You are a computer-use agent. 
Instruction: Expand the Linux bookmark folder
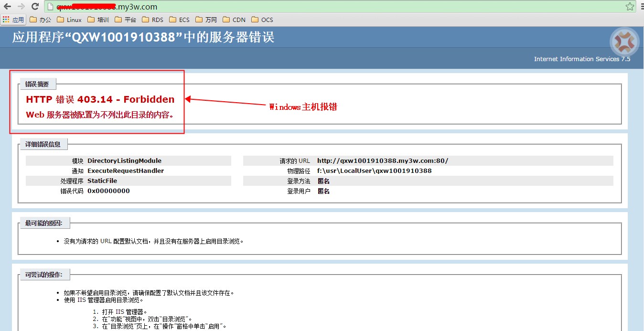tap(69, 20)
